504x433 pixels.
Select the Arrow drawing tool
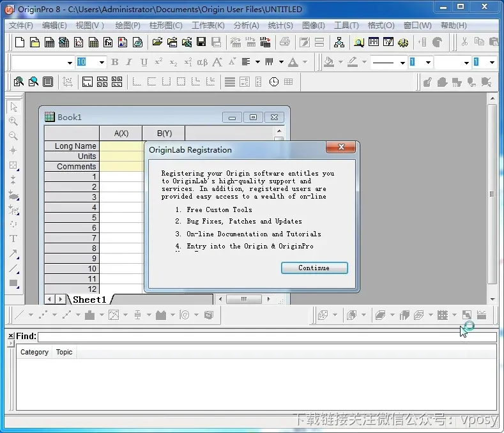tap(13, 254)
